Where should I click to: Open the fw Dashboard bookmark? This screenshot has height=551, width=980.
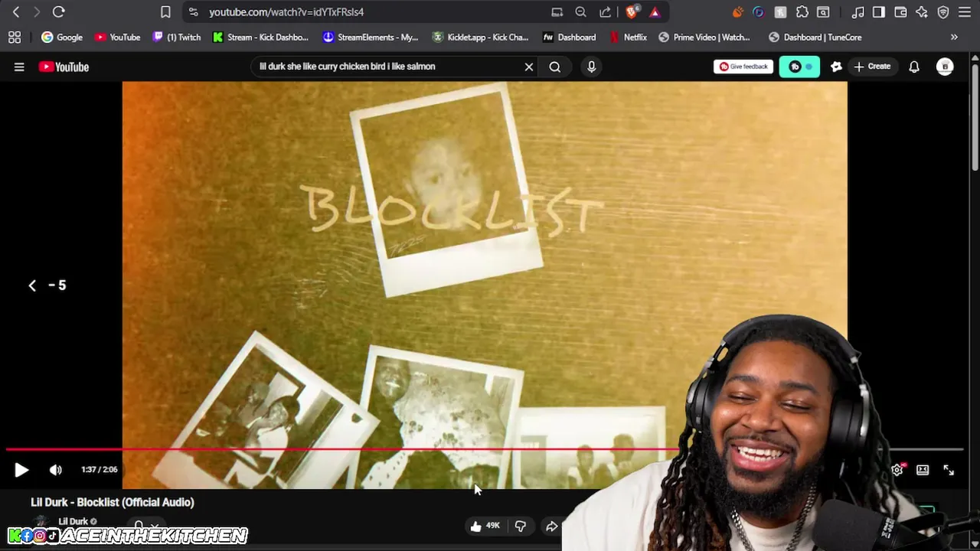(x=569, y=37)
